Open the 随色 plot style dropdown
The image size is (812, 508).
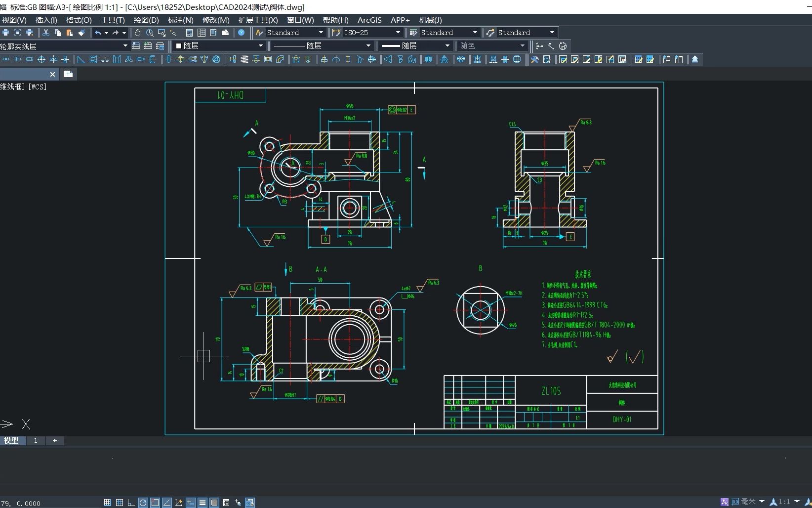[492, 46]
